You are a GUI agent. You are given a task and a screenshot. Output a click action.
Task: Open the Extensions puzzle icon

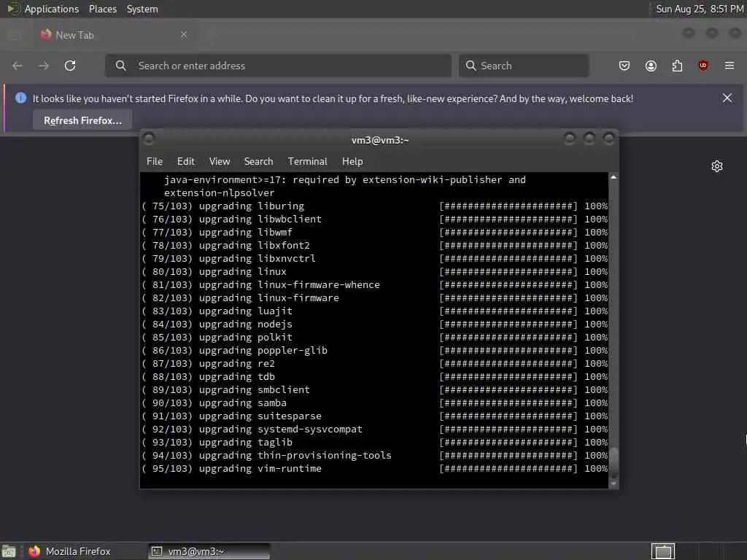click(677, 66)
